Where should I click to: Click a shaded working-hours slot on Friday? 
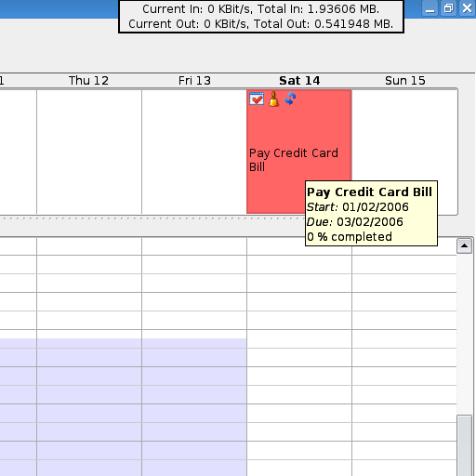tap(194, 376)
